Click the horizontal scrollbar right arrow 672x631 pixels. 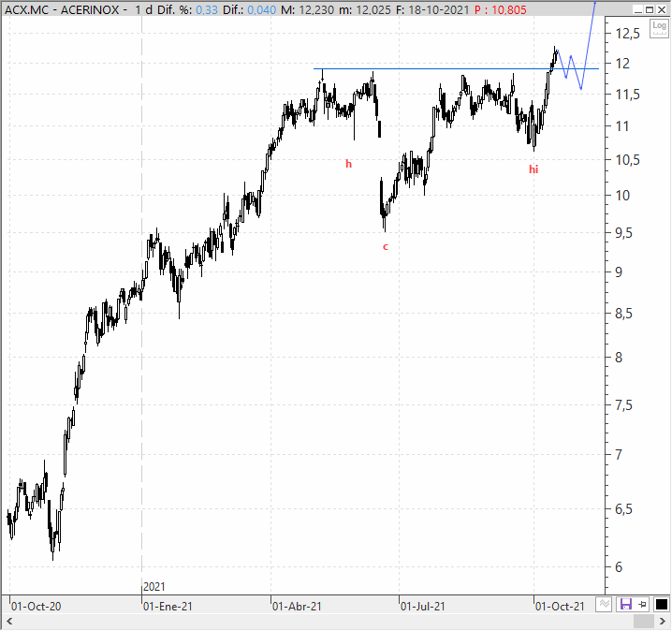(x=662, y=622)
